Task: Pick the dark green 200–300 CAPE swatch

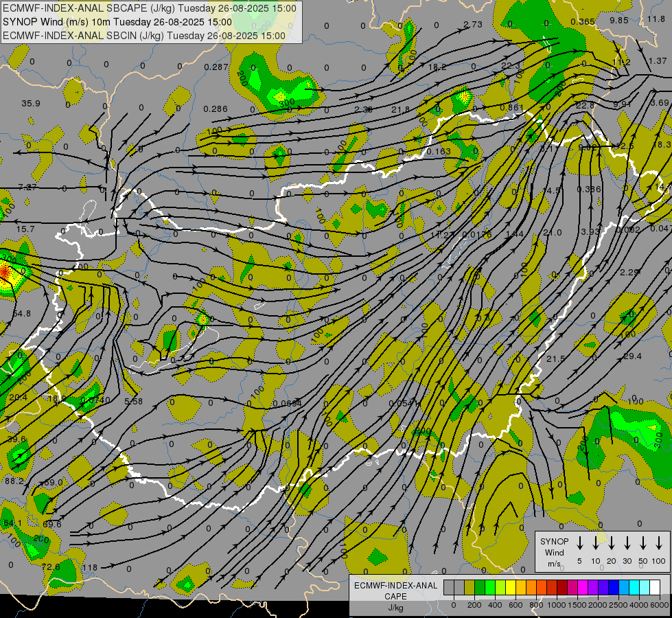Action: coord(480,588)
